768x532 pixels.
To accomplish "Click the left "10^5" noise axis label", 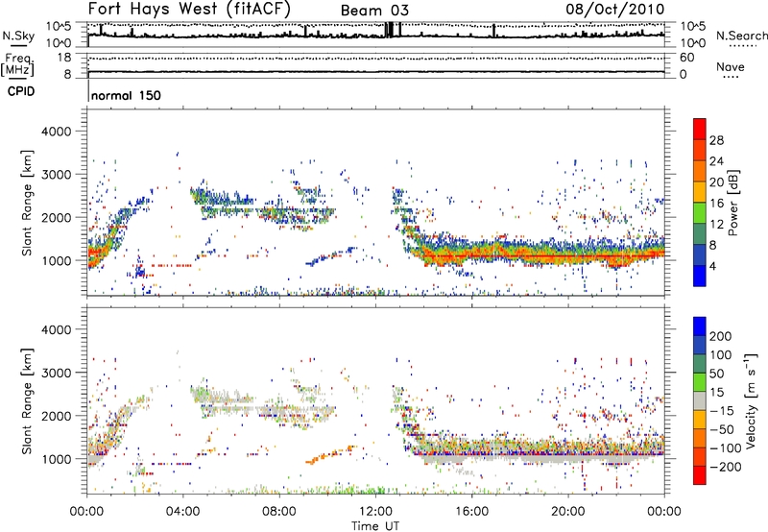I will [60, 26].
